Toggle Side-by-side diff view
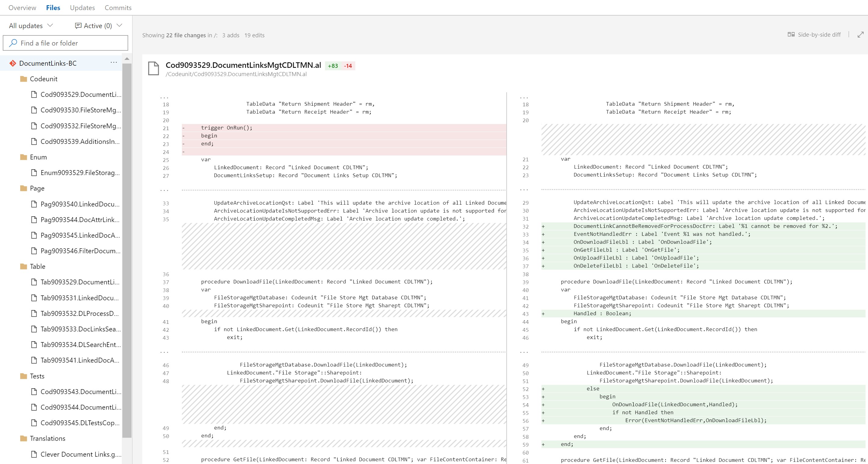This screenshot has width=868, height=464. tap(814, 35)
